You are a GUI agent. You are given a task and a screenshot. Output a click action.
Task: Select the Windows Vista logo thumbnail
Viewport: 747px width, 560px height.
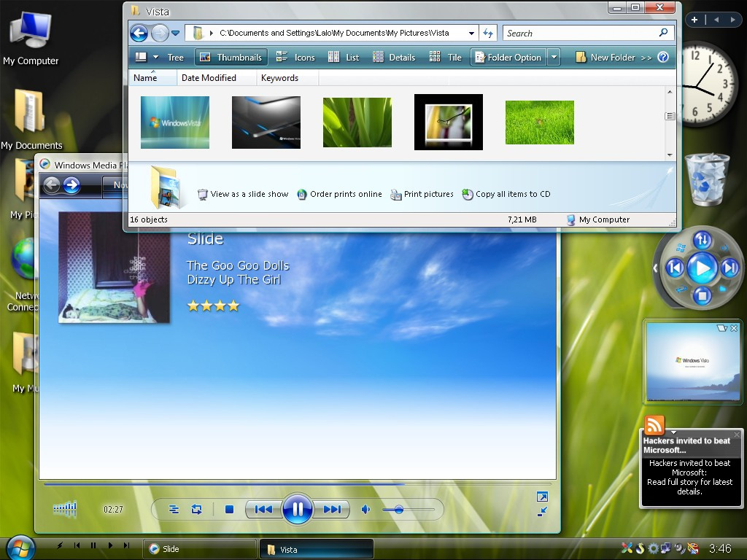tap(175, 122)
